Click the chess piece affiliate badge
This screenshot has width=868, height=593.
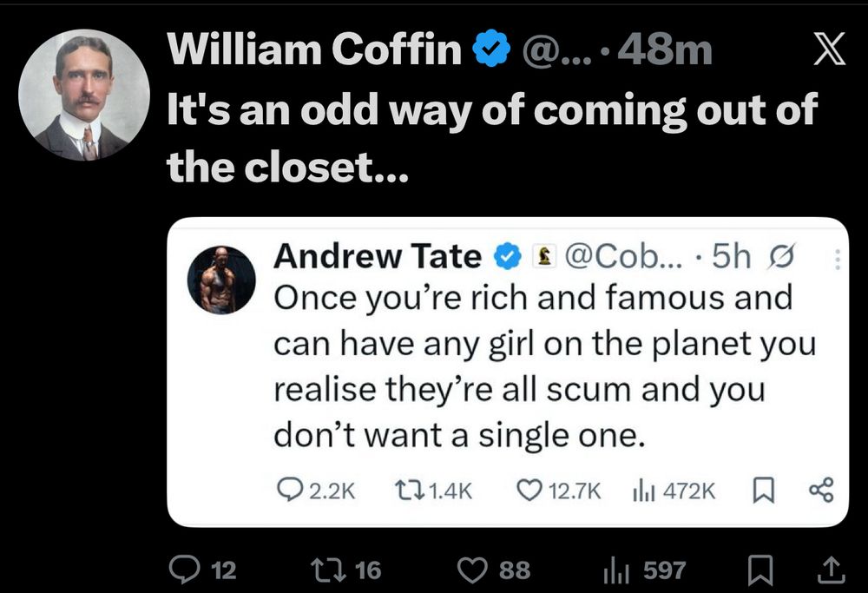click(x=543, y=257)
